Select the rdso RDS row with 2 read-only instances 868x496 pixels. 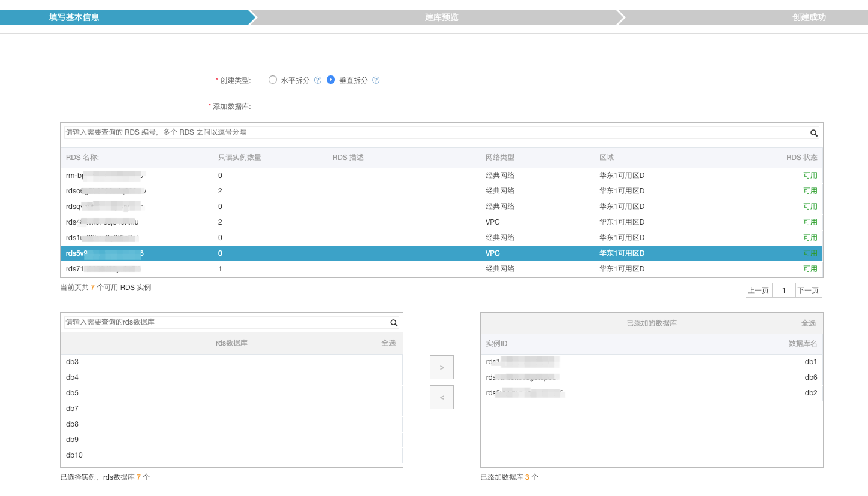(x=442, y=191)
